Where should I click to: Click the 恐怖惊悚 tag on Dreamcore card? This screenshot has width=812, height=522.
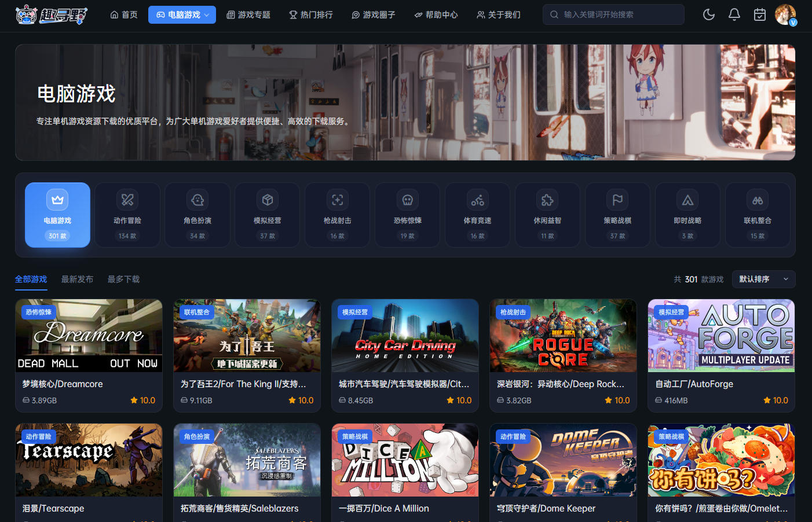(x=39, y=312)
